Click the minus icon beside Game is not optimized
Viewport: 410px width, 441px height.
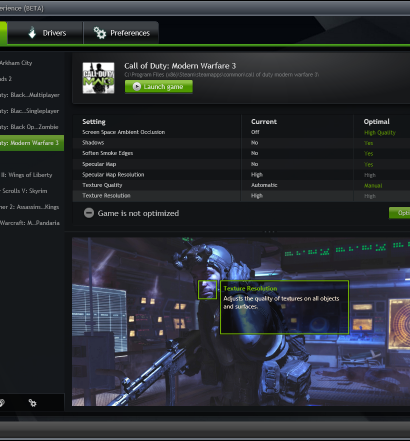89,213
